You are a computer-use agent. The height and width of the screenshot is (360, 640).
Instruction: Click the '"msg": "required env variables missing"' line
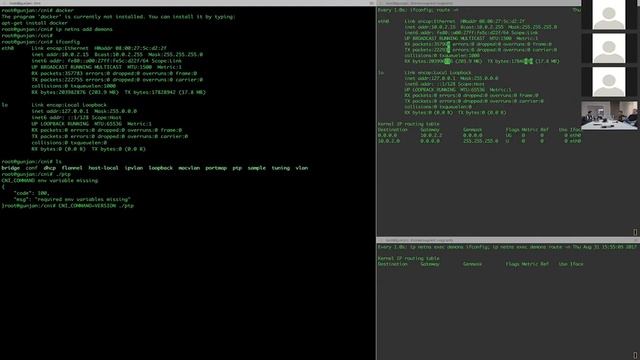pyautogui.click(x=72, y=200)
